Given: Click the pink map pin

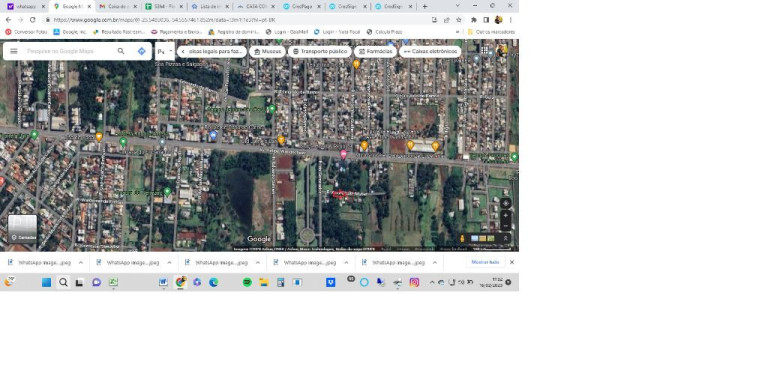Looking at the screenshot, I should click(x=344, y=154).
